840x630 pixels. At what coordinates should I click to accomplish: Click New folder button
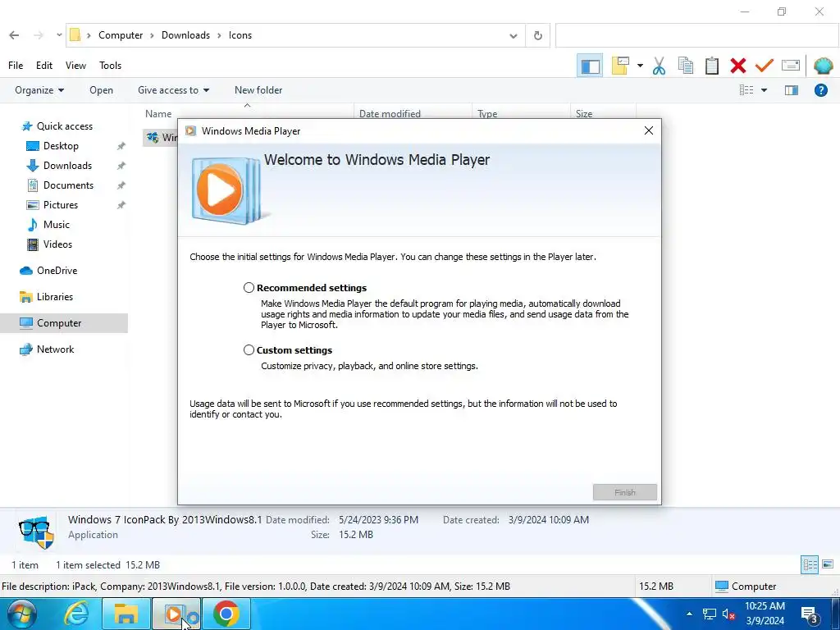click(258, 90)
